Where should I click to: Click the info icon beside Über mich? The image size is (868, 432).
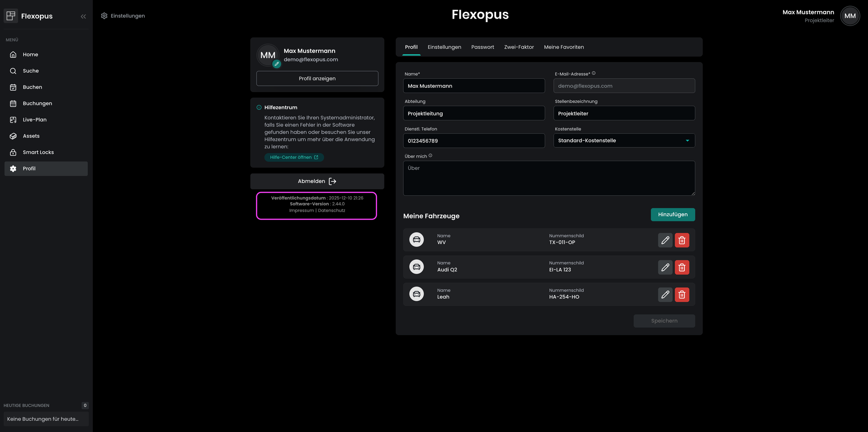pos(430,156)
